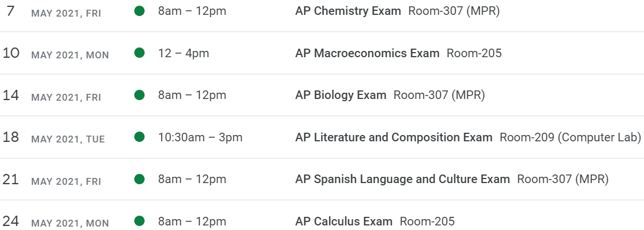Open the AP Calculus Exam event

pyautogui.click(x=344, y=221)
